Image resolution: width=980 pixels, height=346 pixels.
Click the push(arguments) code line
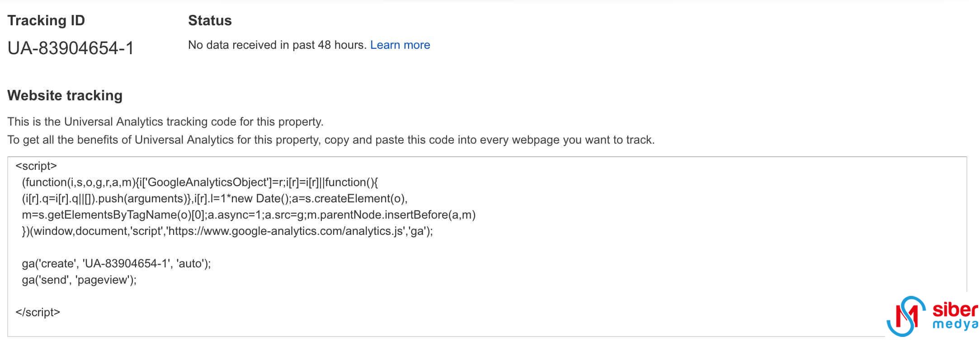coord(215,198)
